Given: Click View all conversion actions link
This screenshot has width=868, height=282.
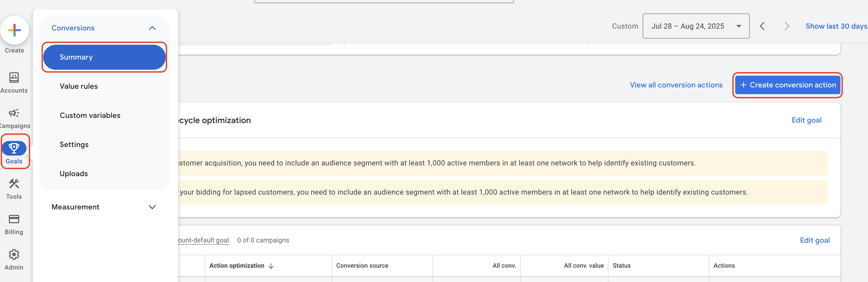Looking at the screenshot, I should pos(676,85).
